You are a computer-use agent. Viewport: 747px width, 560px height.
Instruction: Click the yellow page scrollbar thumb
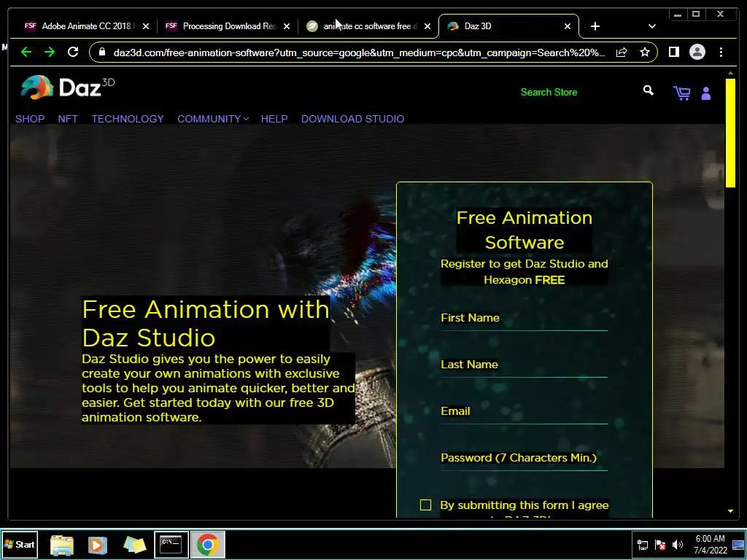point(730,133)
